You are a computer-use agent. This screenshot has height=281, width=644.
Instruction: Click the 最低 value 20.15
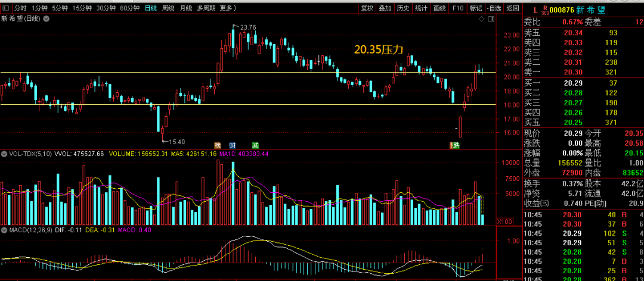click(634, 153)
